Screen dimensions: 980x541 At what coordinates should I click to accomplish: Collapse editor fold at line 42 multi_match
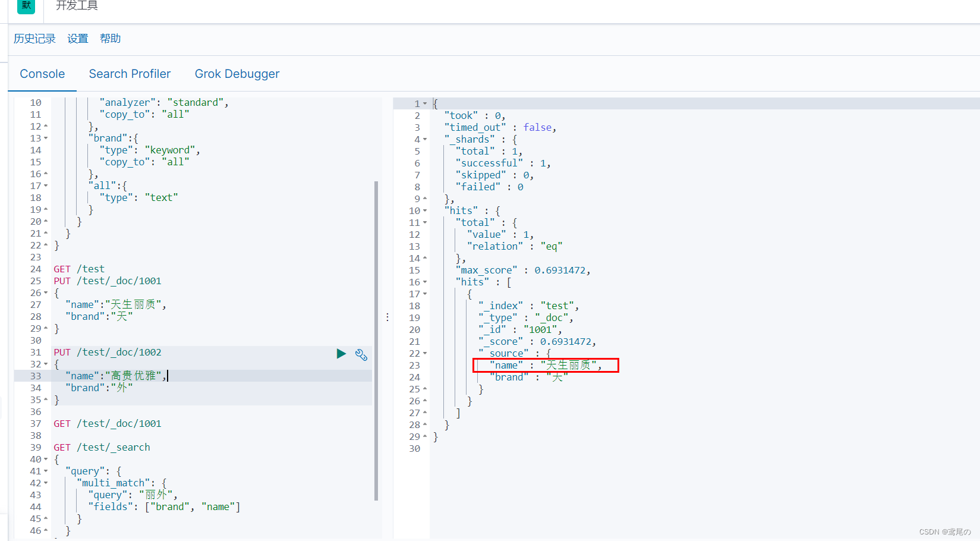(x=46, y=483)
